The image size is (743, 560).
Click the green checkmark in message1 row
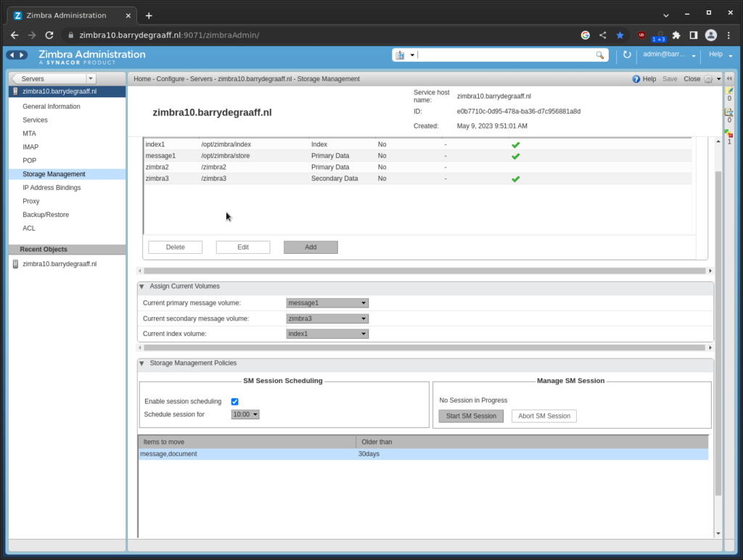pyautogui.click(x=516, y=157)
